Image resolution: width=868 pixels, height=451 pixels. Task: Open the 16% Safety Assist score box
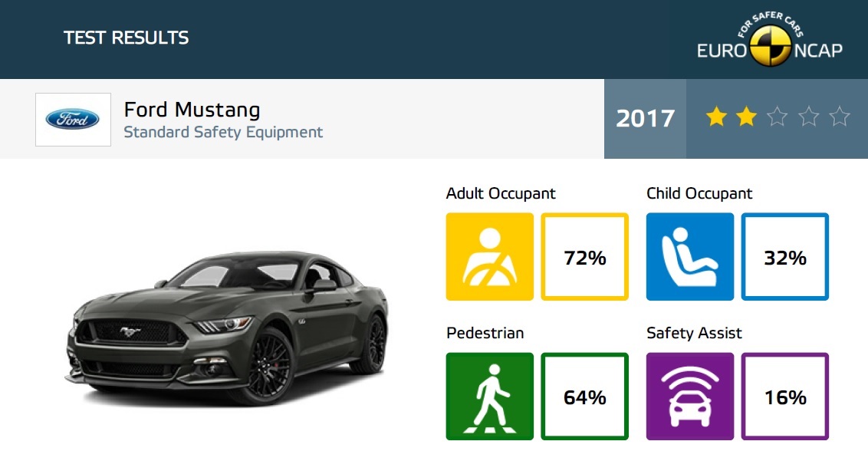click(x=785, y=396)
